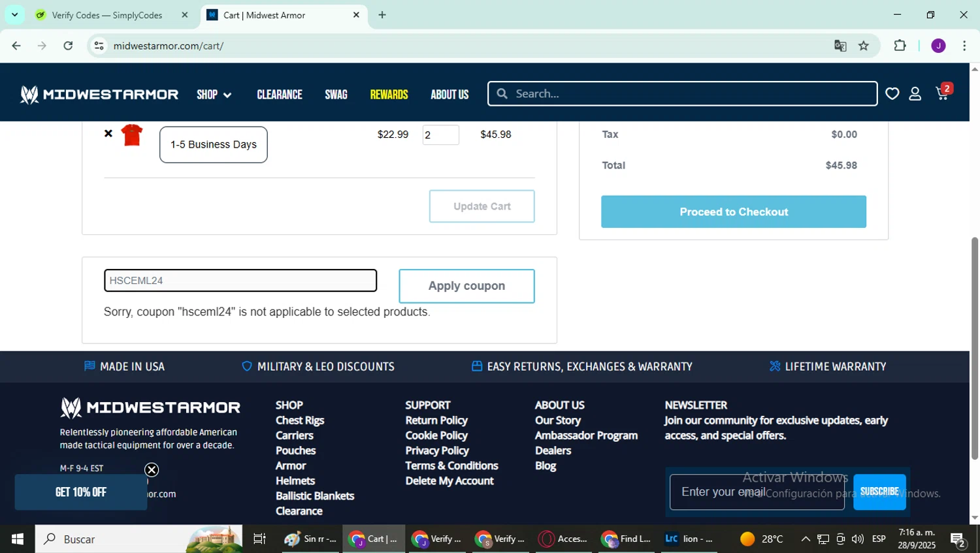Click the red t-shirt product thumbnail
This screenshot has height=553, width=980.
[x=132, y=134]
